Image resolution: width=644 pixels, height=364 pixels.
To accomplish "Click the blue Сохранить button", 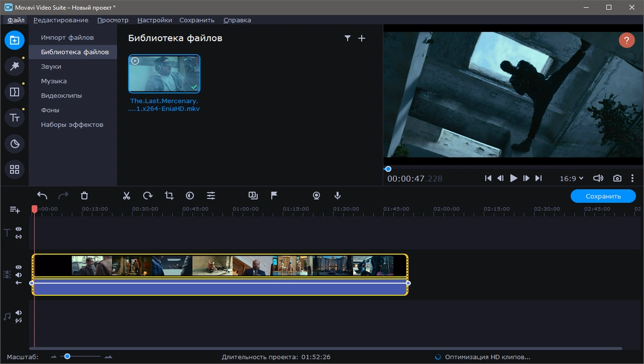I will 603,196.
